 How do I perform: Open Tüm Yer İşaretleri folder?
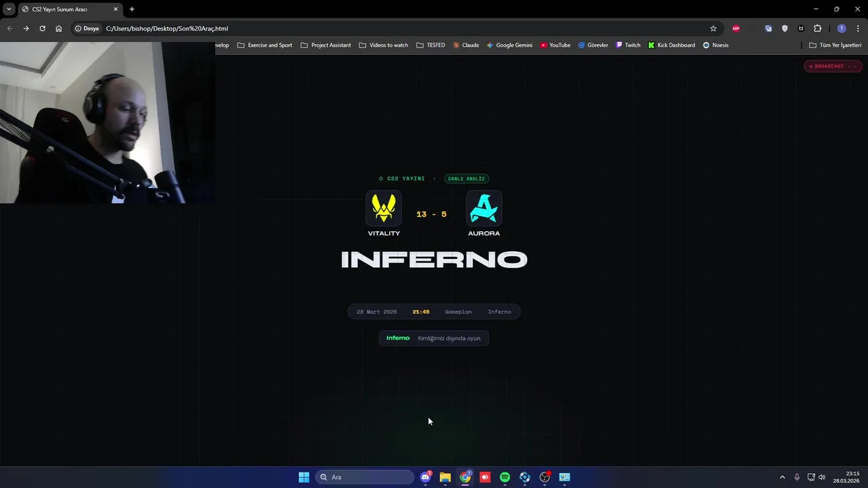835,45
